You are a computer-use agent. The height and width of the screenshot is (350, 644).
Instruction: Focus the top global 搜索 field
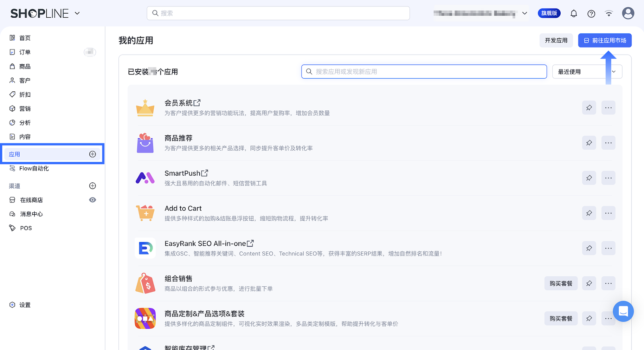[x=278, y=13]
